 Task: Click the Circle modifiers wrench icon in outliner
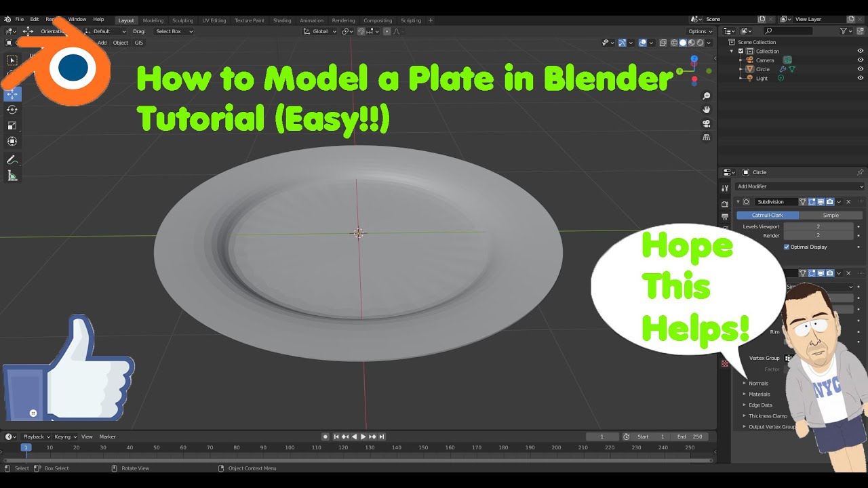(783, 69)
